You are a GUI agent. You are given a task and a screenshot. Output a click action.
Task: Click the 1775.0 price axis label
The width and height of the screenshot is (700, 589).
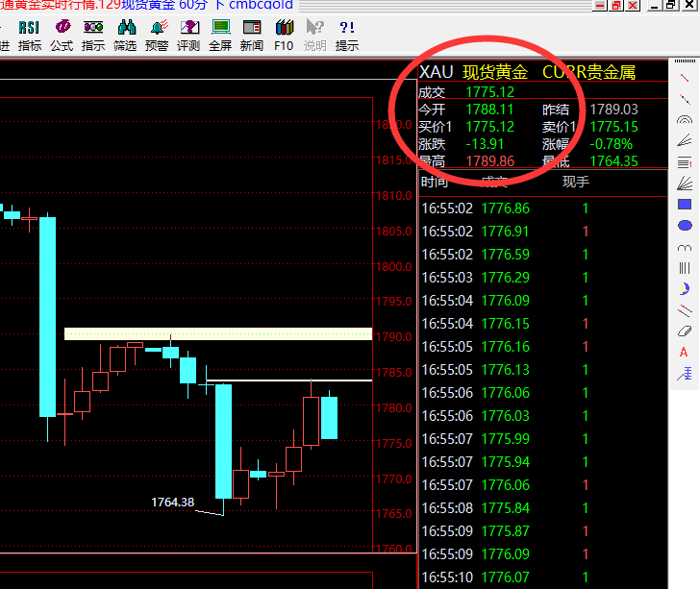[x=394, y=444]
